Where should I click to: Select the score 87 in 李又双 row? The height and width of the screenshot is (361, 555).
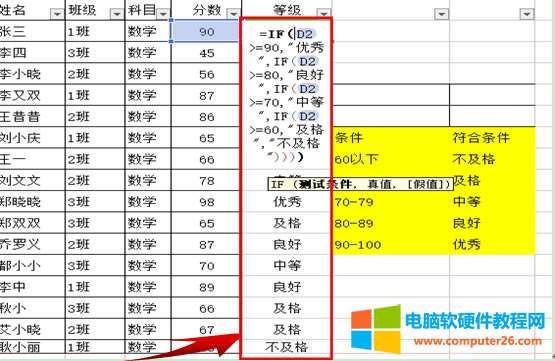(206, 95)
